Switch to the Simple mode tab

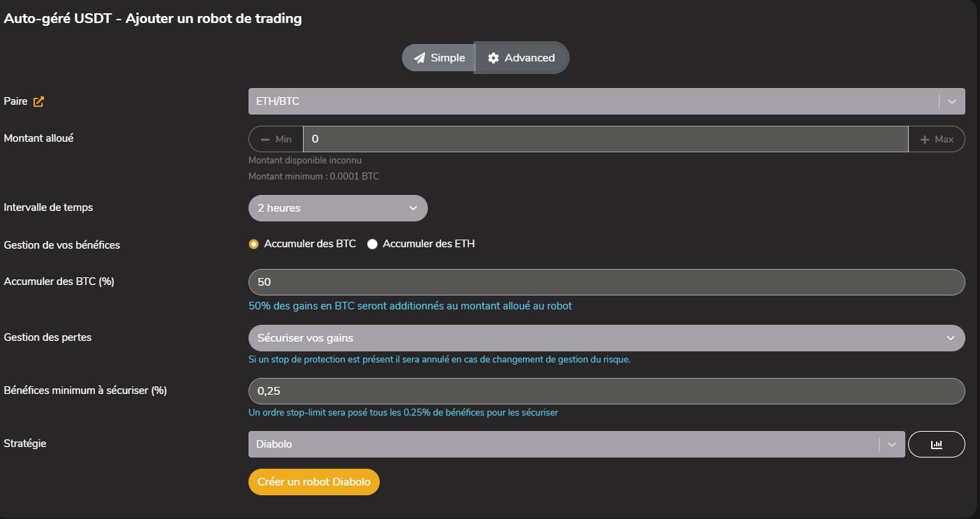(438, 58)
